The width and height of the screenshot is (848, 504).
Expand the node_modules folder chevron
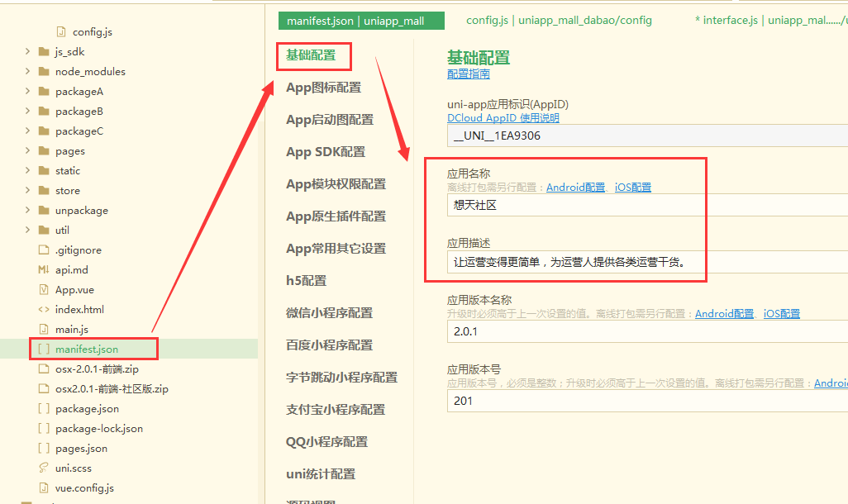coord(27,71)
